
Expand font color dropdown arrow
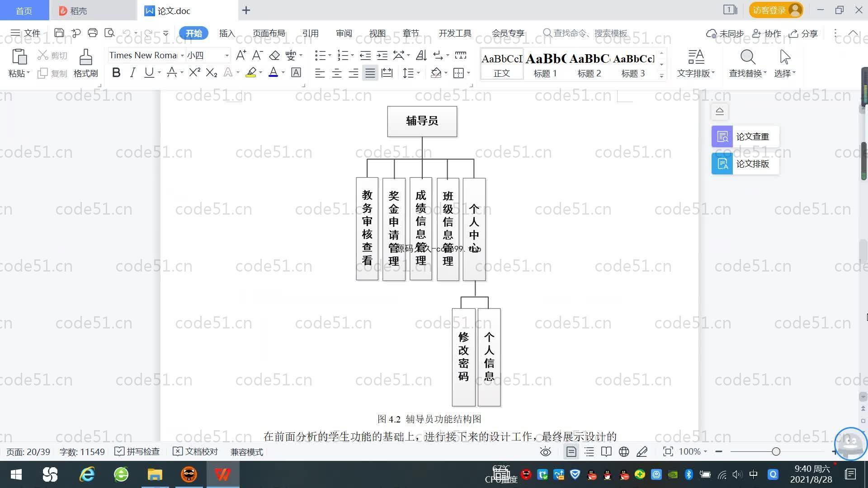click(283, 72)
